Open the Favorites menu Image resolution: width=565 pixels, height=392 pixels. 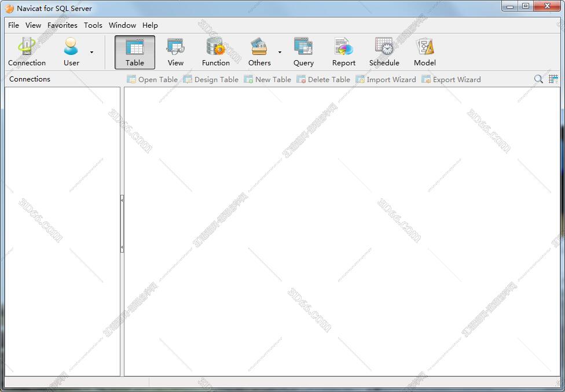[63, 25]
